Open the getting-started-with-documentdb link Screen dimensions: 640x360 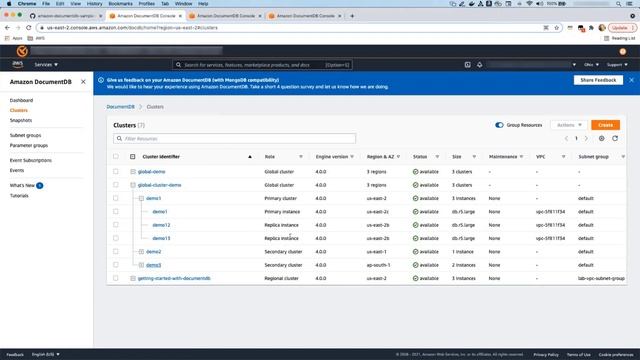pyautogui.click(x=174, y=278)
